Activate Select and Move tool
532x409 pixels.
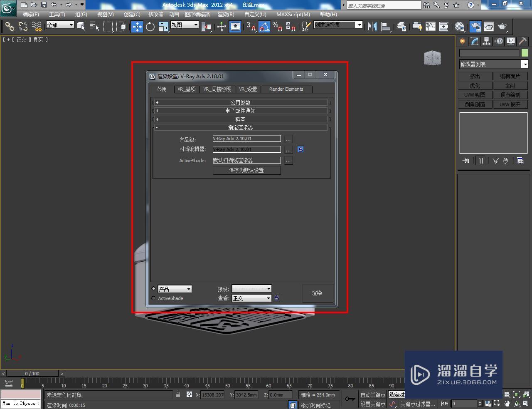coord(137,27)
